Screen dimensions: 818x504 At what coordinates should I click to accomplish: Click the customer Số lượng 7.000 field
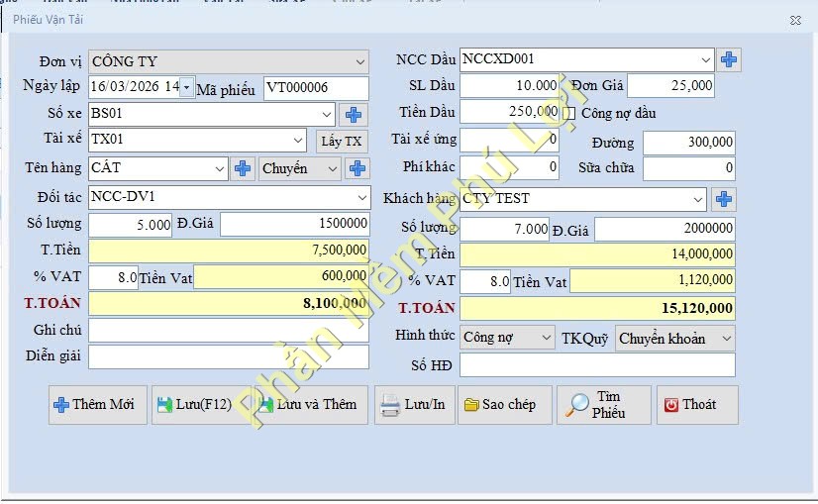tap(504, 230)
